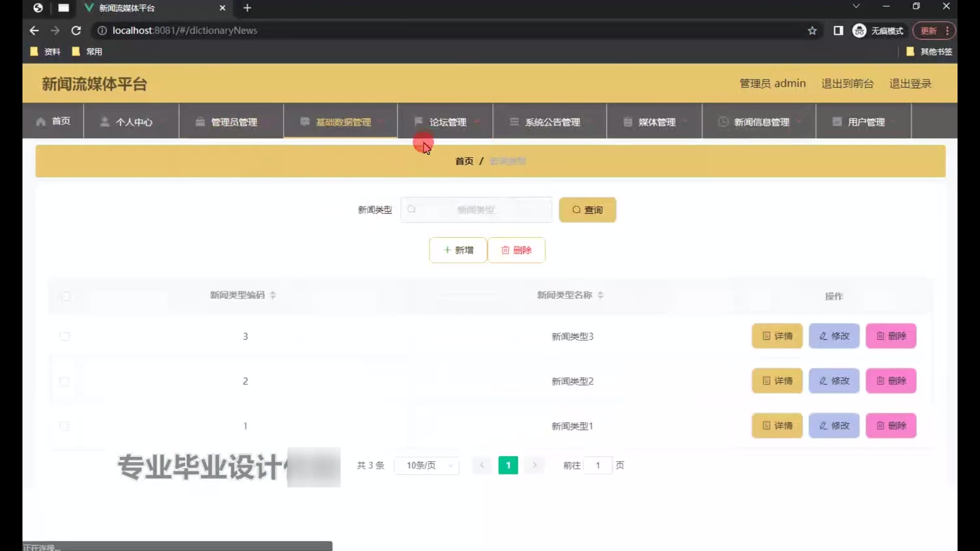Click the home icon in 首页 menu
The height and width of the screenshot is (551, 980).
click(41, 121)
